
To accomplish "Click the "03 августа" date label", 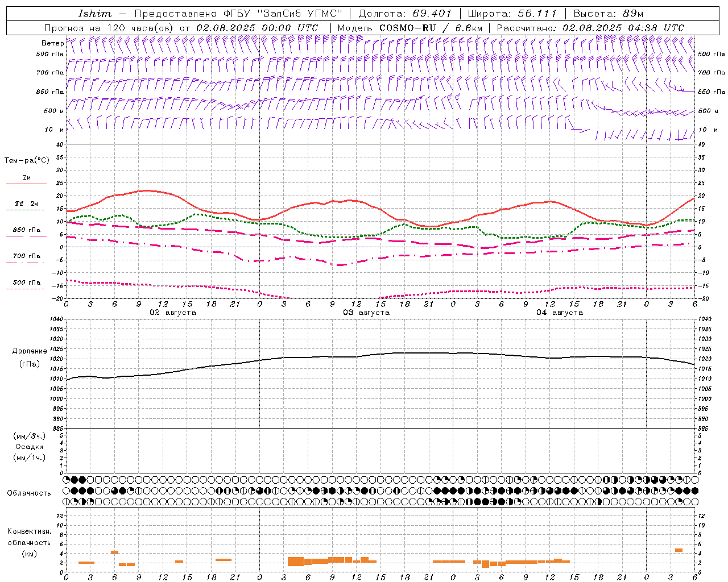I will click(x=366, y=313).
